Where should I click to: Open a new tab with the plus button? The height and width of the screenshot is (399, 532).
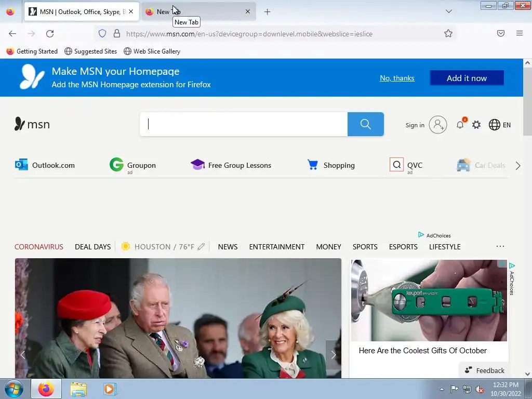(x=268, y=12)
